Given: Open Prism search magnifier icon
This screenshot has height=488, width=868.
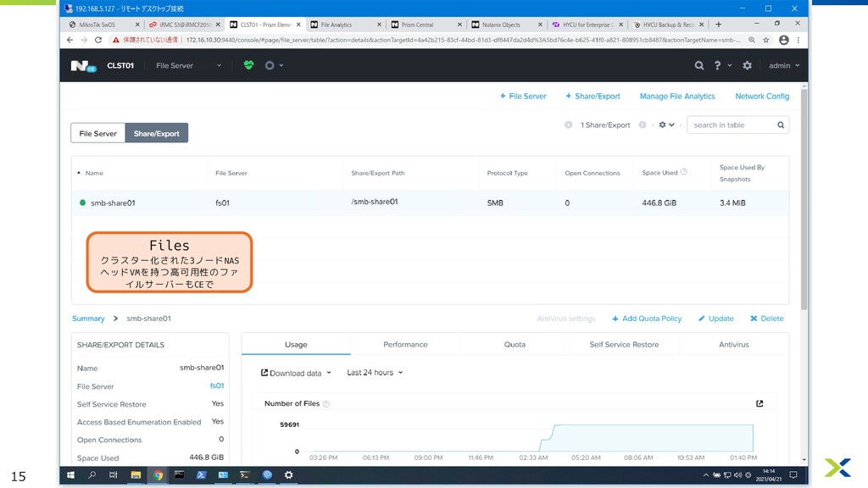Looking at the screenshot, I should click(699, 65).
